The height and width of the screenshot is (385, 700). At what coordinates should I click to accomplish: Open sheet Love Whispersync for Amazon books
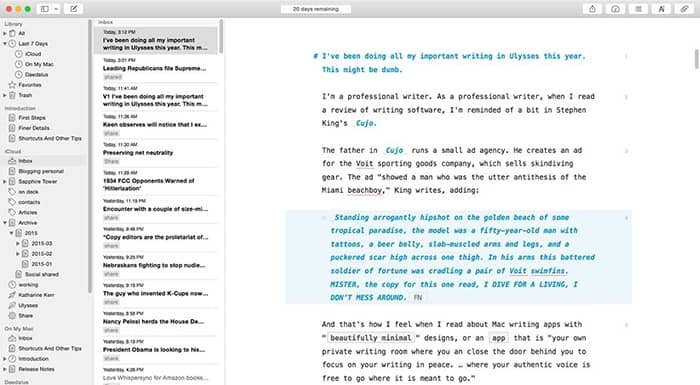pos(156,375)
